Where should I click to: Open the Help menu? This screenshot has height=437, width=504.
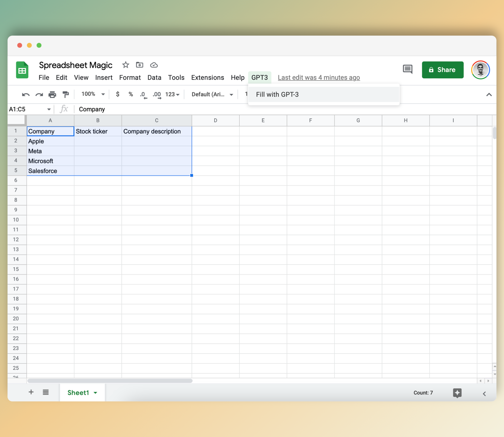point(238,77)
